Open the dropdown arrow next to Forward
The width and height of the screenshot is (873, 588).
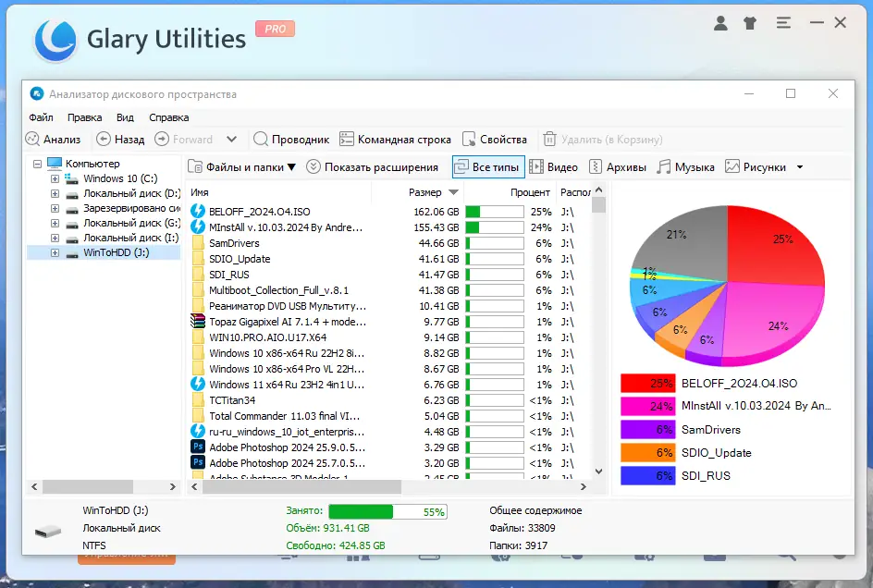coord(231,140)
